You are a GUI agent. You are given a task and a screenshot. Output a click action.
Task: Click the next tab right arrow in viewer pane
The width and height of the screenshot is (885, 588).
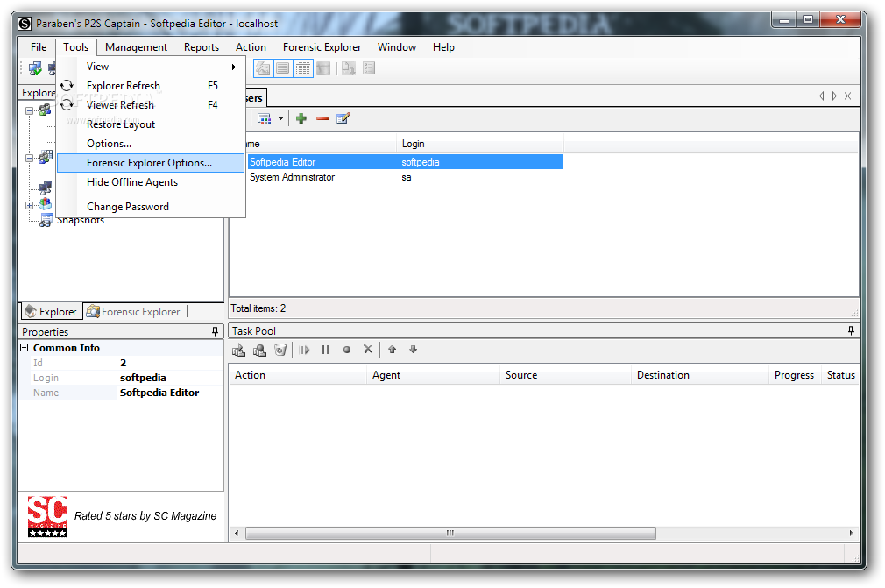point(834,96)
